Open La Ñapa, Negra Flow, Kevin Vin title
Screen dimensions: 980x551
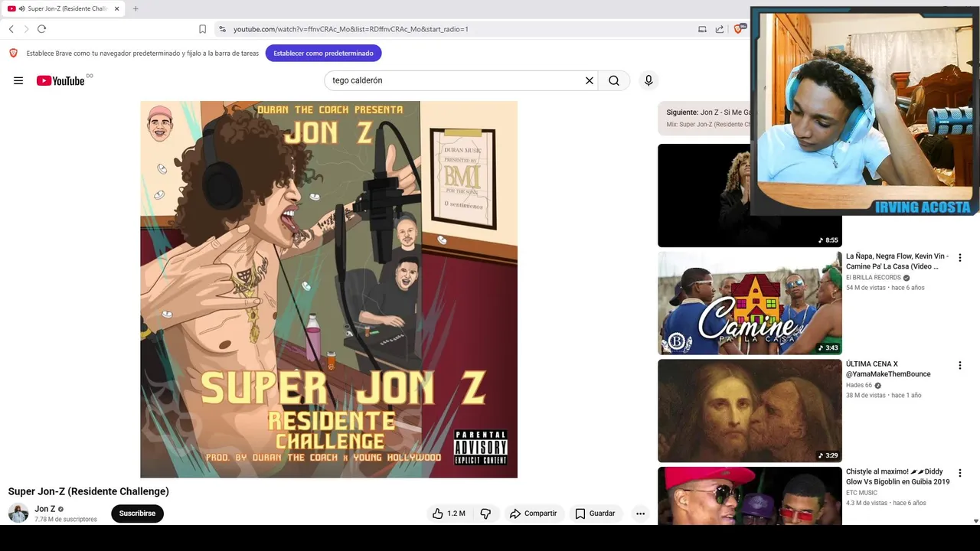[897, 261]
